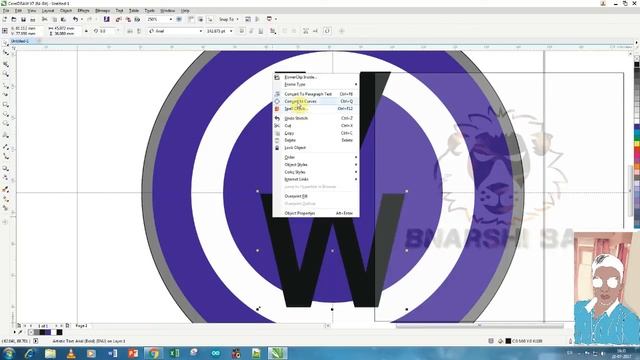Screen dimensions: 640x360
Task: Open VLC media player from taskbar
Action: 71,353
